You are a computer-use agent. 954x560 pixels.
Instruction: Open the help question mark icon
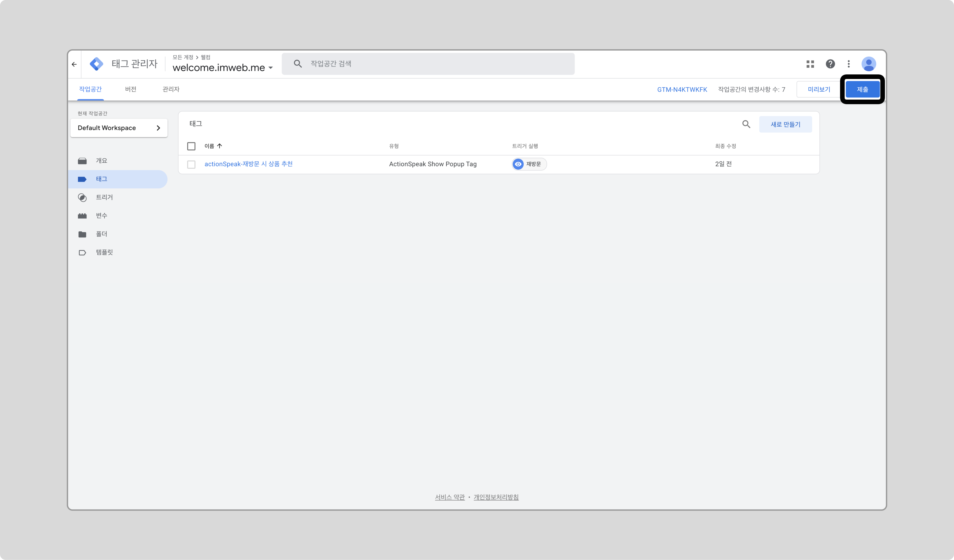[x=830, y=64]
